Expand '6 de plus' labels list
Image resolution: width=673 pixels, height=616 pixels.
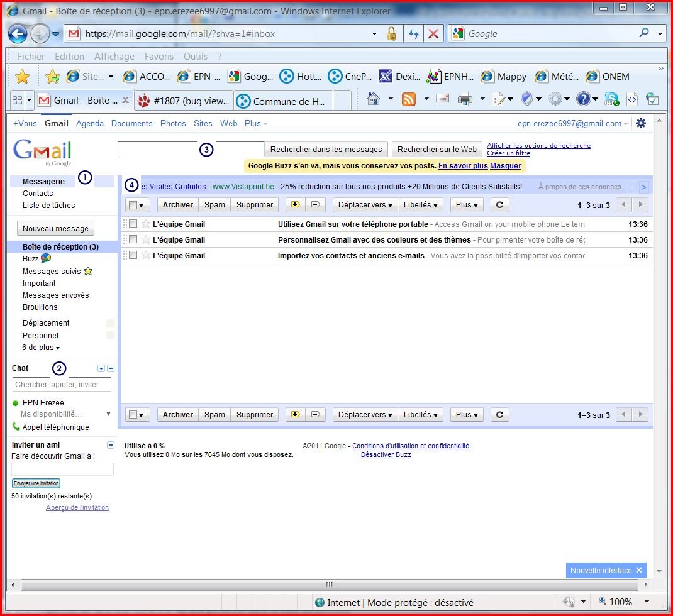click(x=41, y=348)
